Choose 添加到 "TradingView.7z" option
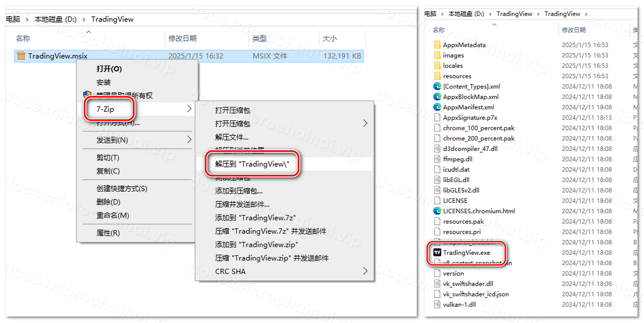 (255, 218)
